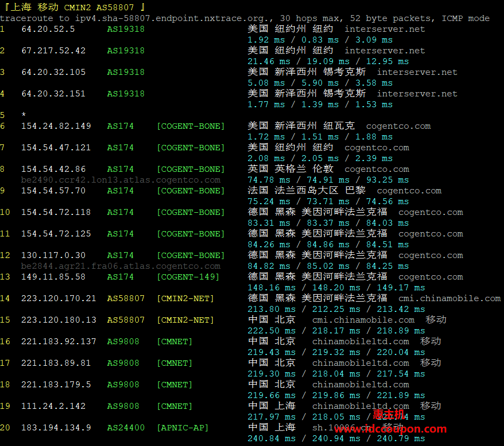Click '[COGENT-BONE]' next to 154.24.82.149

191,126
